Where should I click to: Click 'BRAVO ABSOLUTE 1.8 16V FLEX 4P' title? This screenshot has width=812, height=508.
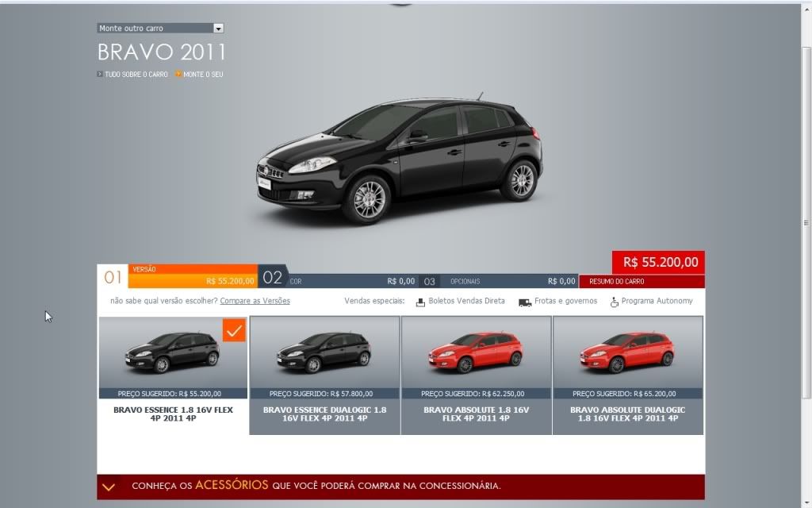[x=476, y=414]
